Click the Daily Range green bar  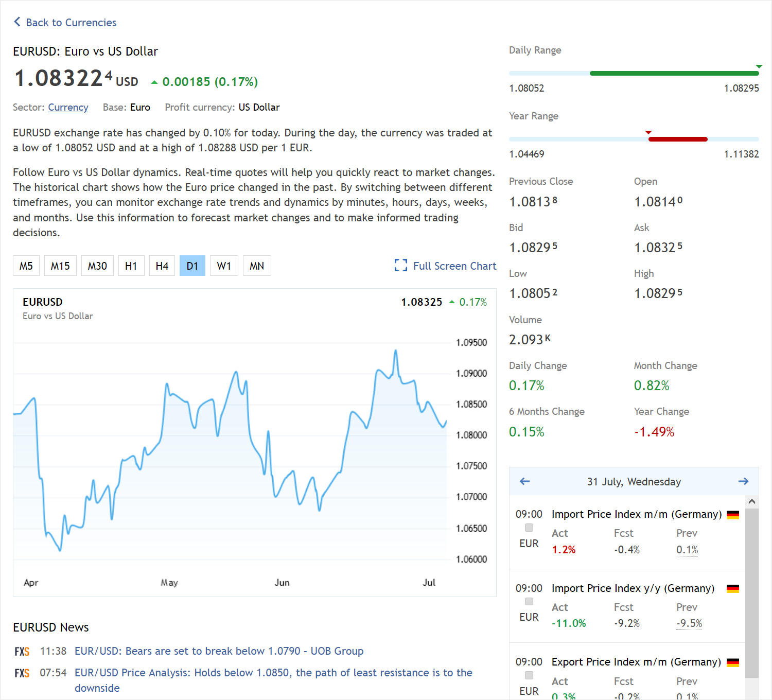[674, 73]
